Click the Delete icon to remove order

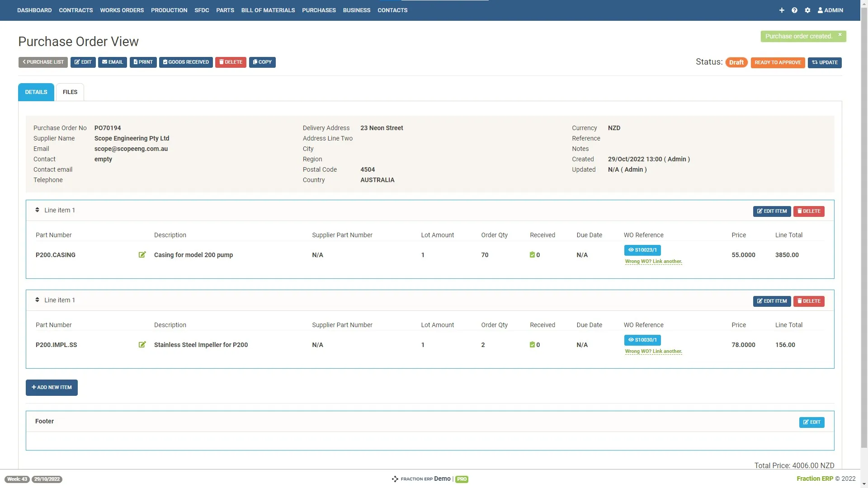click(231, 62)
